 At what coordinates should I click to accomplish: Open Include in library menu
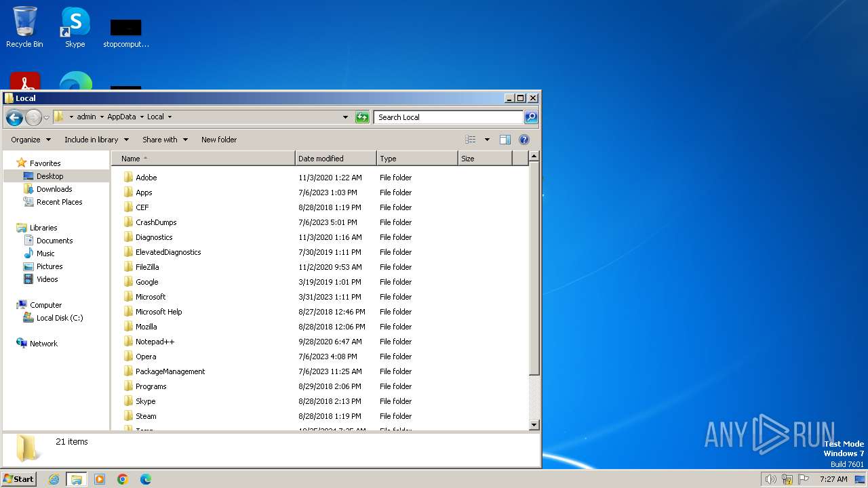click(97, 140)
